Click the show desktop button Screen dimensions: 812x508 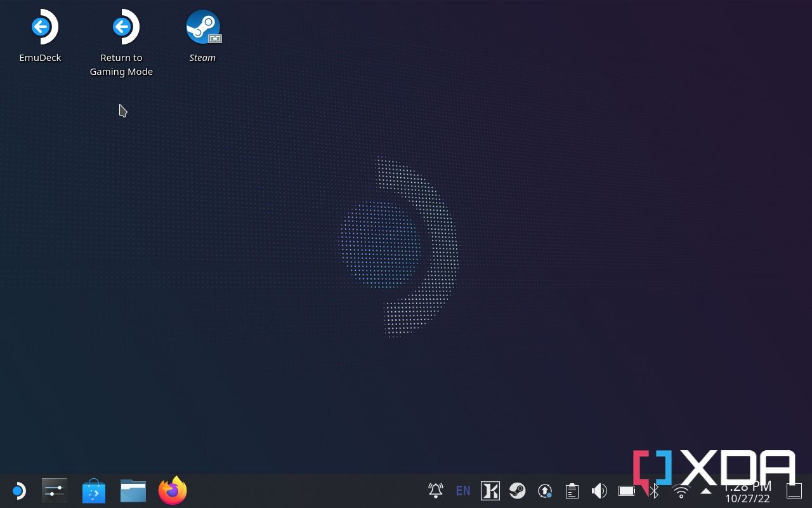(x=794, y=491)
